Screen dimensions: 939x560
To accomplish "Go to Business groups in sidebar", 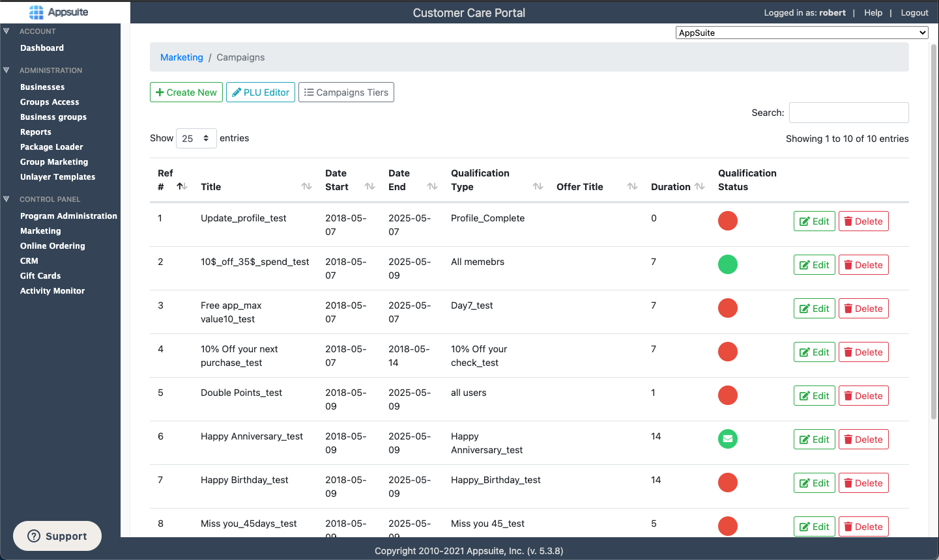I will pyautogui.click(x=53, y=117).
